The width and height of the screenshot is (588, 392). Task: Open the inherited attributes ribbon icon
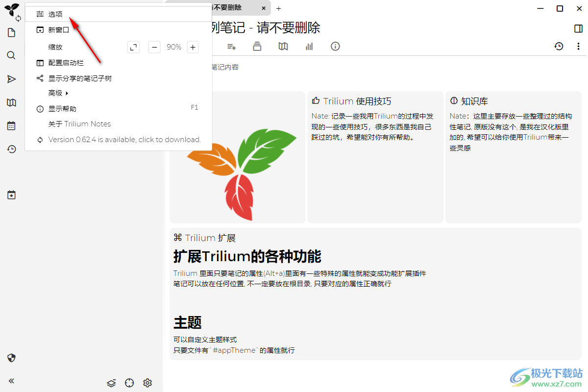(x=232, y=46)
